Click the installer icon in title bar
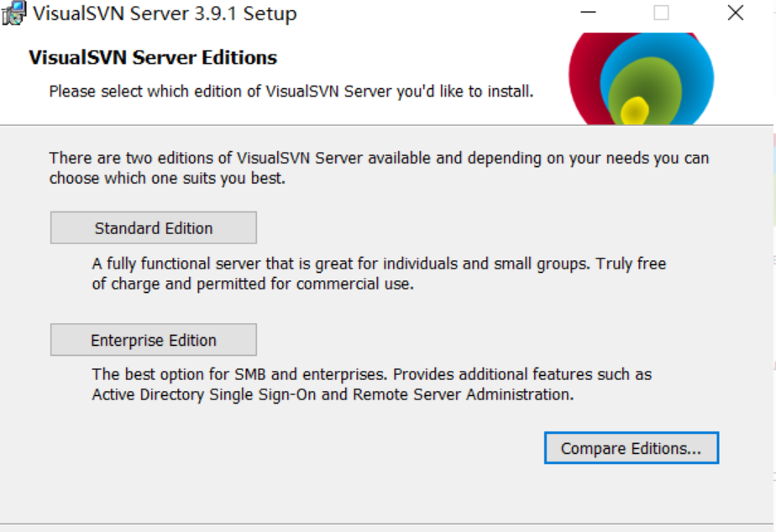 coord(13,13)
